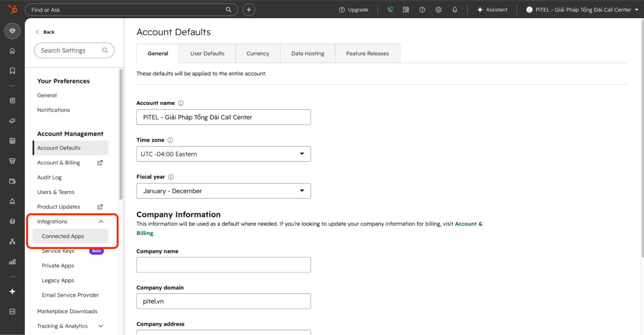Open the Commerce wallet icon
Viewport: 644px width, 335px height.
pyautogui.click(x=13, y=181)
